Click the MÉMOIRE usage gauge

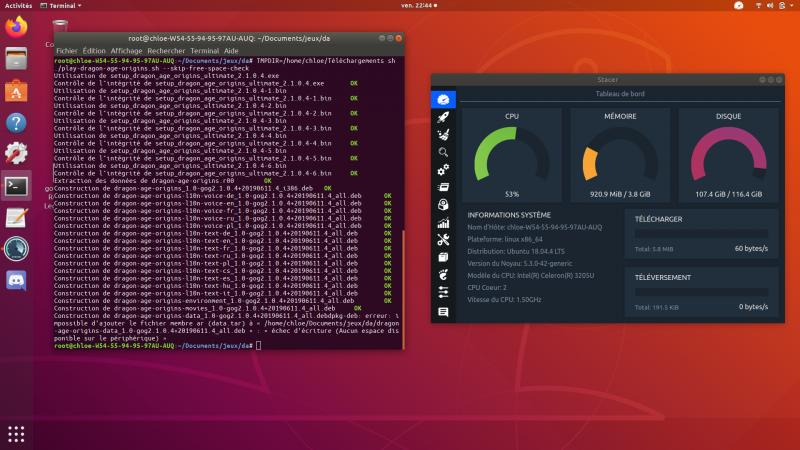point(620,155)
